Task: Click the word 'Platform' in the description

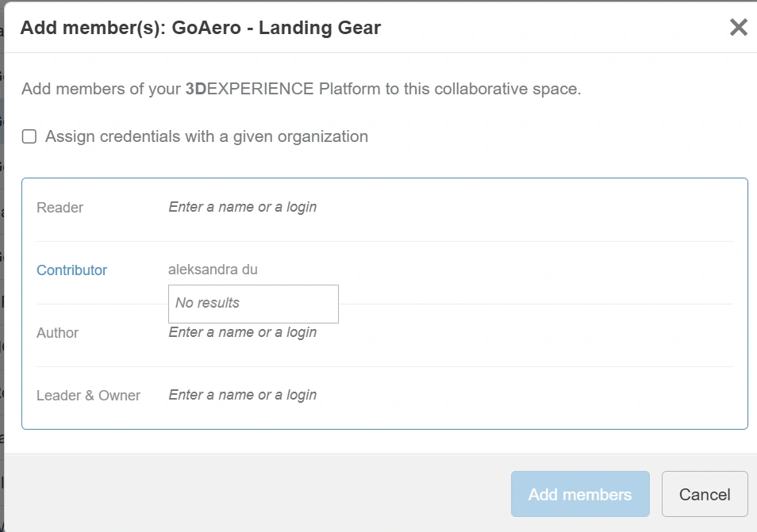Action: point(350,89)
